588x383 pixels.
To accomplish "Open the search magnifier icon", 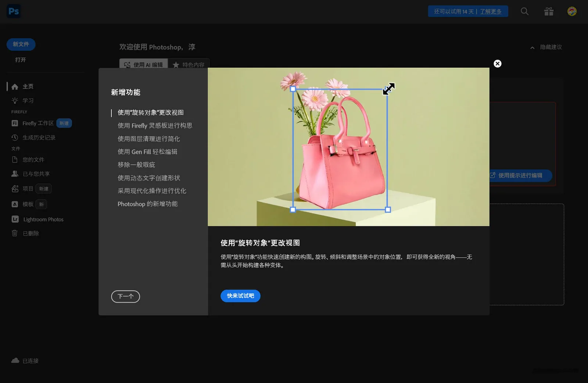I will pyautogui.click(x=525, y=11).
